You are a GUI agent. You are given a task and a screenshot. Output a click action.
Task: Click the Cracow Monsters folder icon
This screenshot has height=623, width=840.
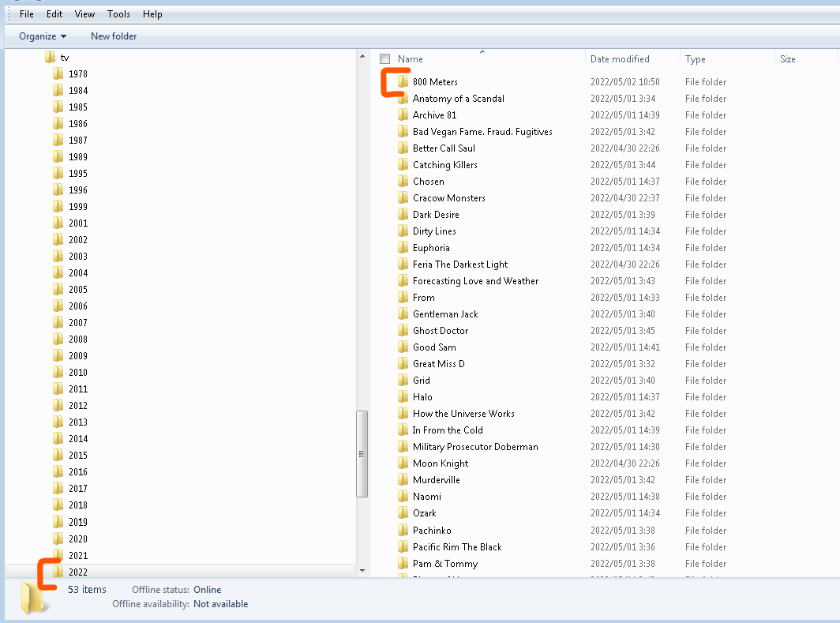[x=403, y=197]
